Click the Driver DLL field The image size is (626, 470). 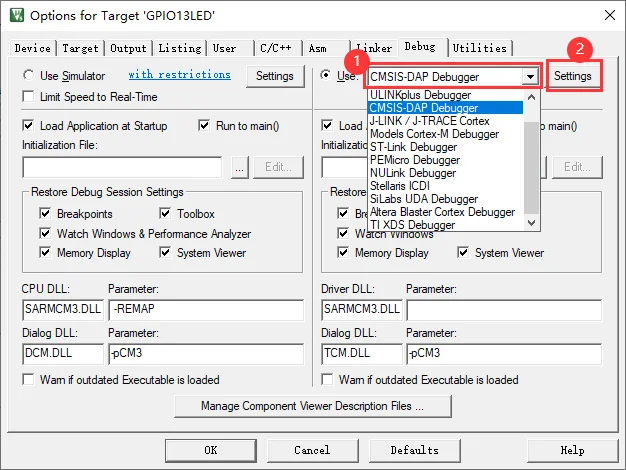click(362, 309)
